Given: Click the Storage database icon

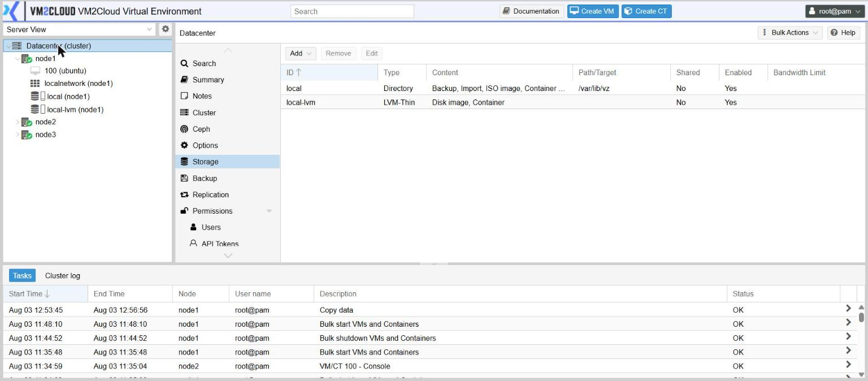Looking at the screenshot, I should 184,162.
